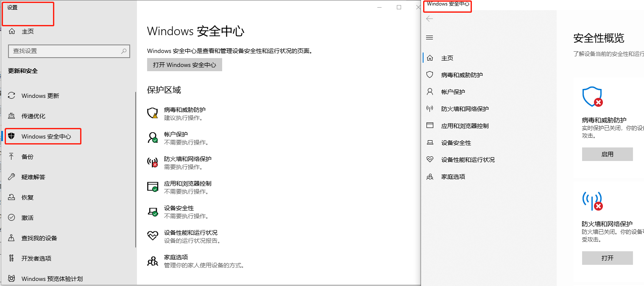Screen dimensions: 644x286
Task: Click the 安全性概览 heading in Security Center
Action: [x=599, y=38]
